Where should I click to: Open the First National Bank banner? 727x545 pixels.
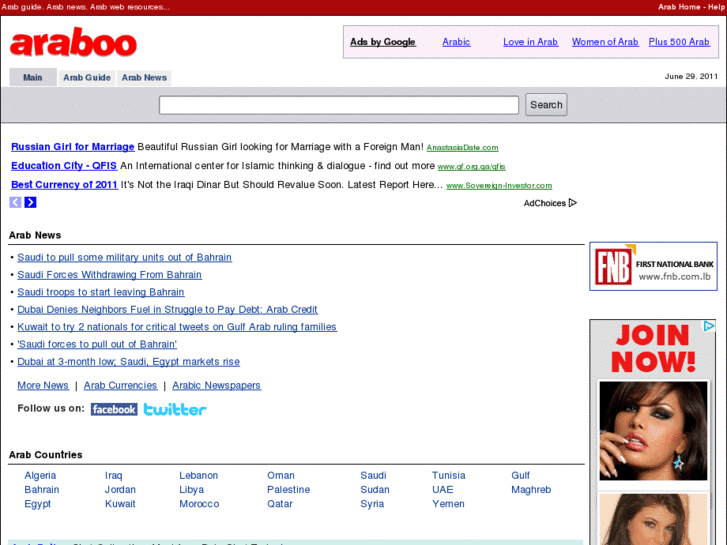653,266
